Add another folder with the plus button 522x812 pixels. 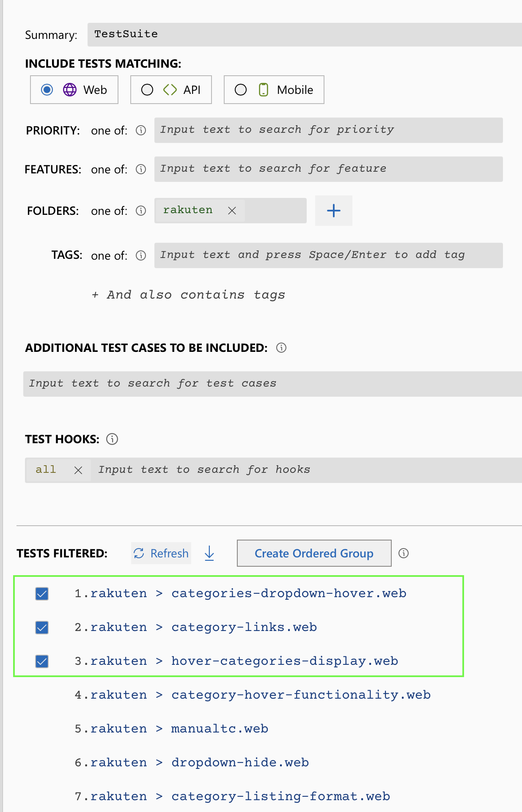(x=333, y=211)
